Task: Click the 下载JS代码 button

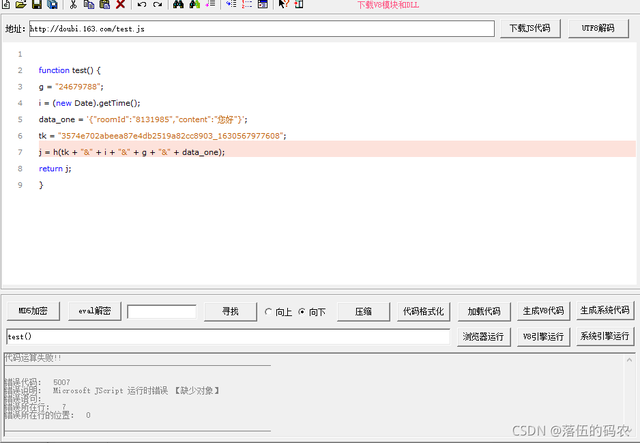Action: click(x=531, y=29)
